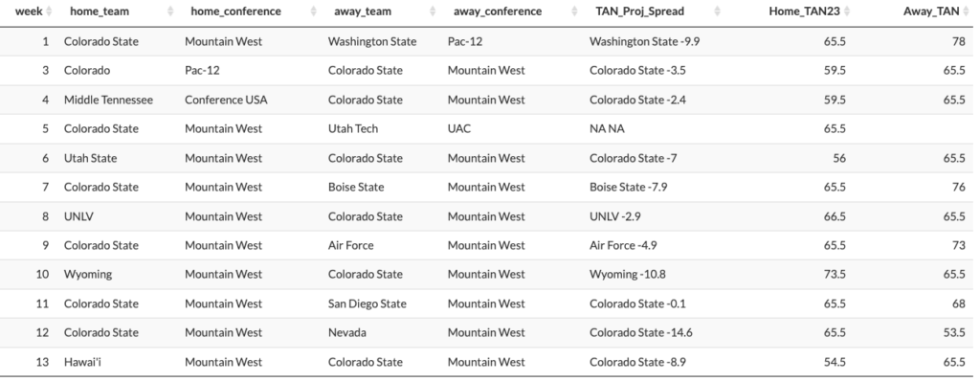Image resolution: width=980 pixels, height=382 pixels.
Task: Sort TAN_Proj_Spread with its arrow icon
Action: coord(718,11)
